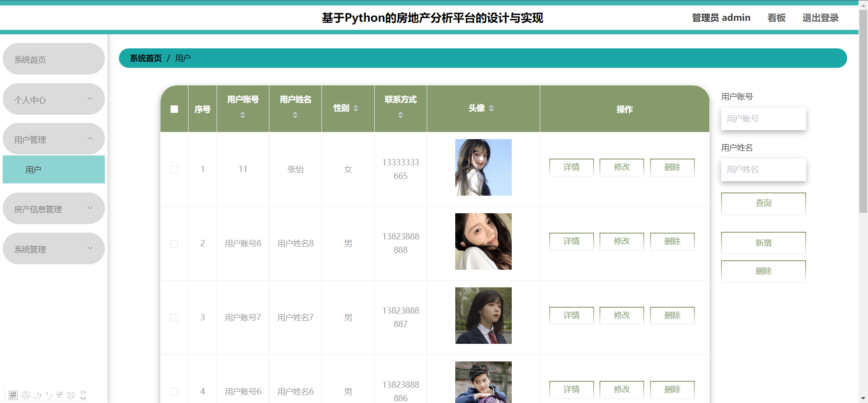
Task: Sort by 性别 column arrows
Action: pyautogui.click(x=356, y=108)
